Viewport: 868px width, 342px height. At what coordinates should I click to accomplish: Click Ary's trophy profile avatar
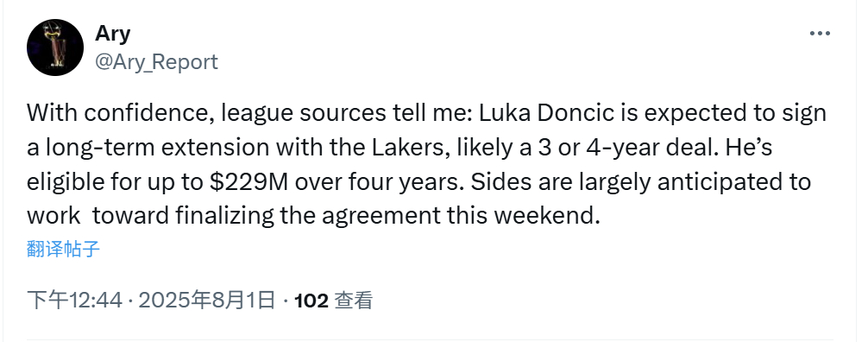click(x=55, y=47)
